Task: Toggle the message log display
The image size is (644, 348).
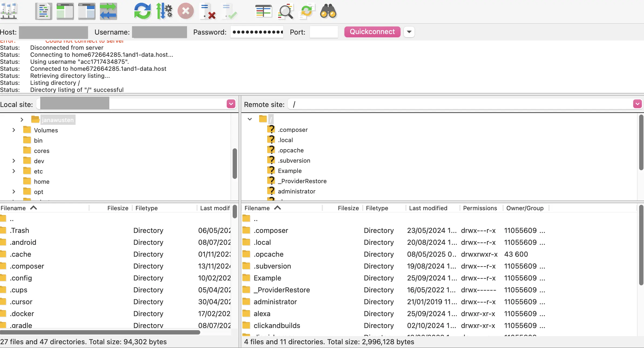Action: [43, 11]
